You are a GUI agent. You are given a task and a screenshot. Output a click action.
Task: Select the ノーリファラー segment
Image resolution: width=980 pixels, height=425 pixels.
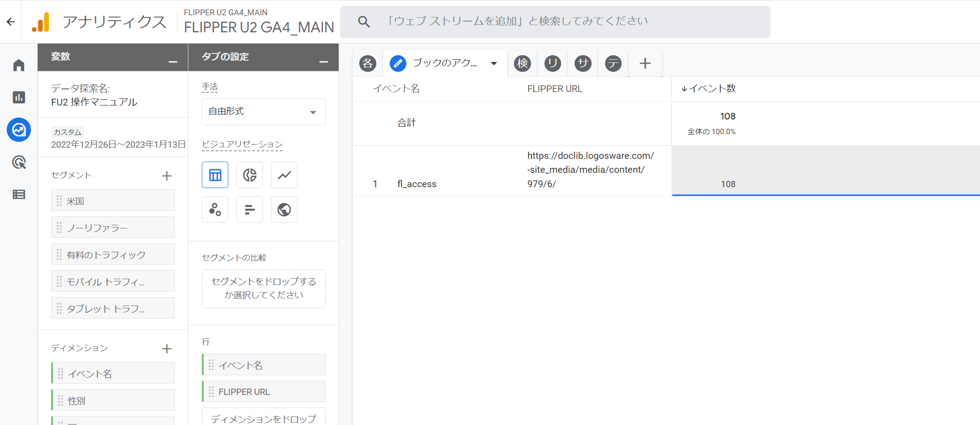point(113,228)
